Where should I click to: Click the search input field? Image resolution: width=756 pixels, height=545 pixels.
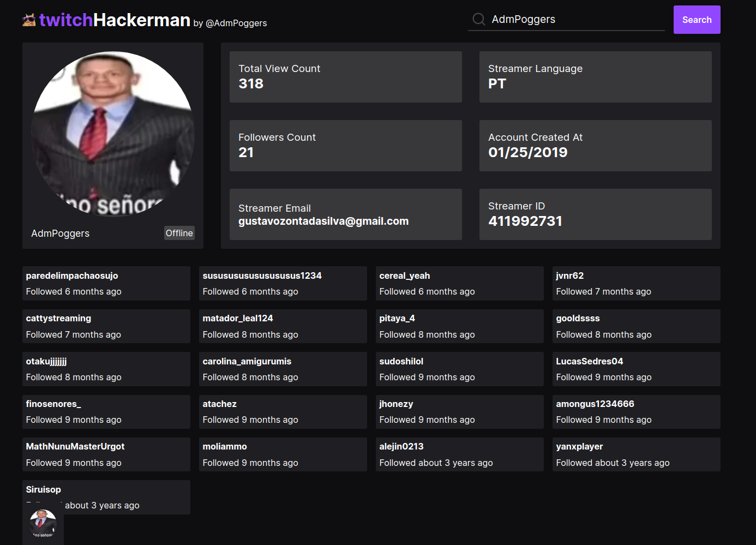coord(567,19)
